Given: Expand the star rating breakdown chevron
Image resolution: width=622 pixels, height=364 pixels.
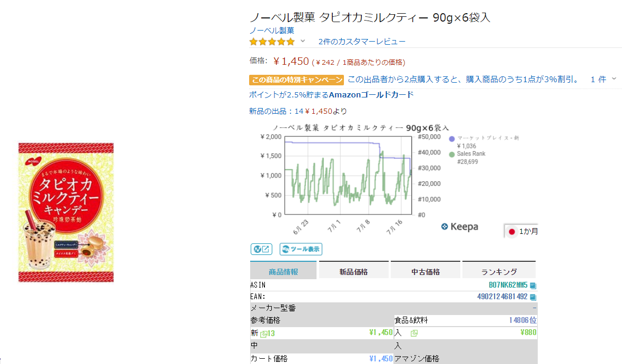Looking at the screenshot, I should tap(303, 42).
